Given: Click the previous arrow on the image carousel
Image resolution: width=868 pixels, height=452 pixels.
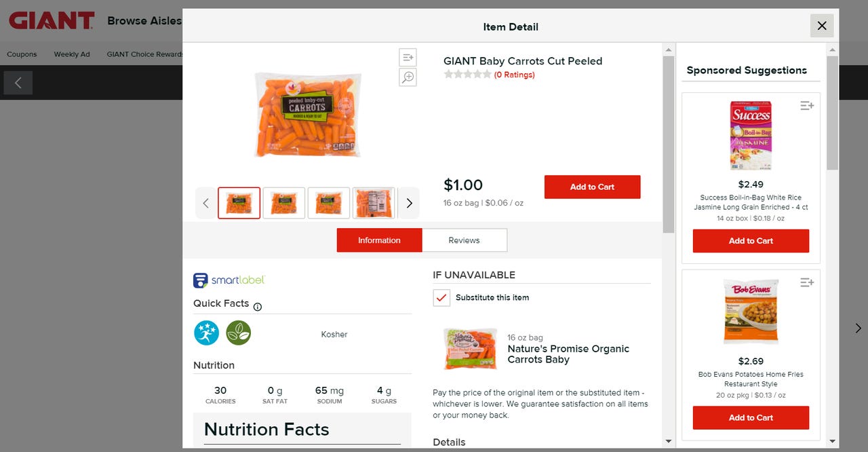Looking at the screenshot, I should click(205, 202).
